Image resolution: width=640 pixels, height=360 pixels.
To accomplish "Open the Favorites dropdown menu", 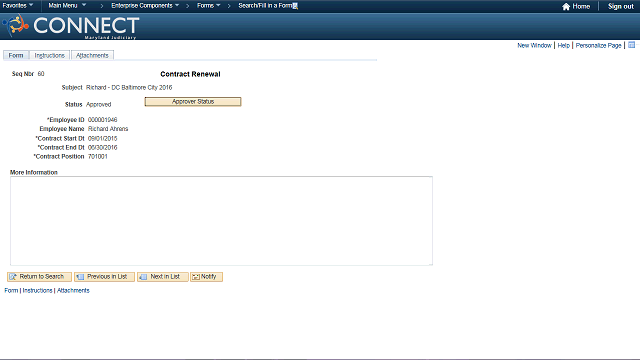I will [18, 5].
